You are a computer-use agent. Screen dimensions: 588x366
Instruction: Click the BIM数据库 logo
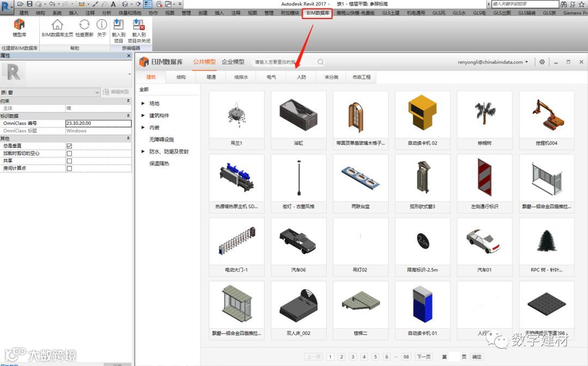click(x=161, y=62)
